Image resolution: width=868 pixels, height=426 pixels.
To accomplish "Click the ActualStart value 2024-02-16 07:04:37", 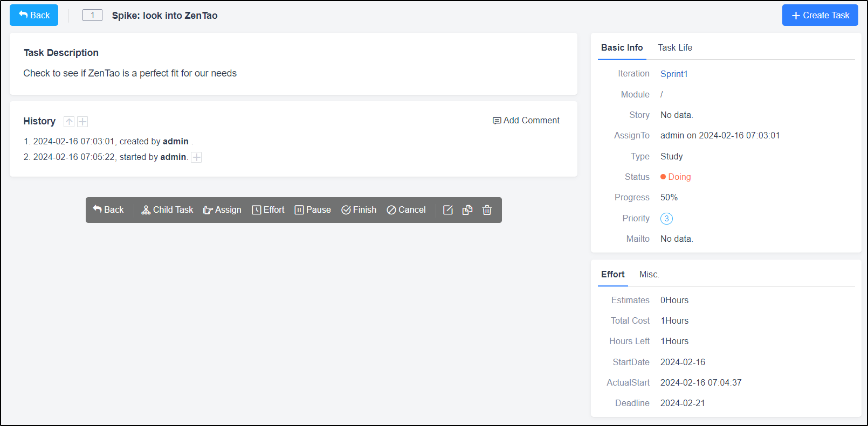I will click(x=701, y=382).
